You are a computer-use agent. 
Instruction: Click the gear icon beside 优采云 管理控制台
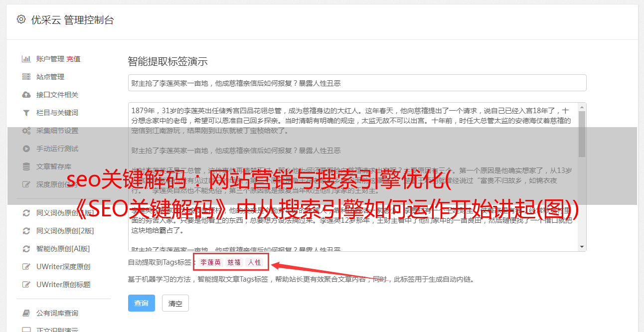click(x=21, y=19)
